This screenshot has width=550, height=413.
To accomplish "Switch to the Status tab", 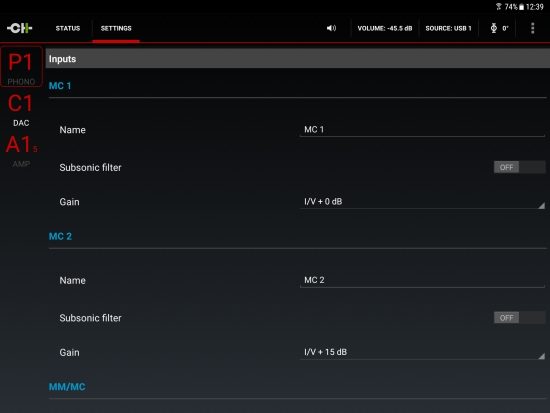I will (x=68, y=28).
